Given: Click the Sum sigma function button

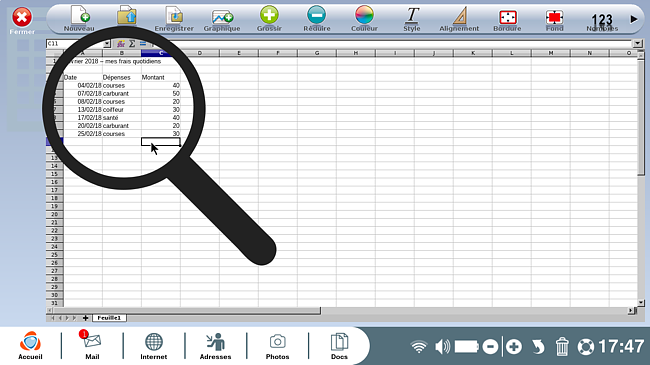Looking at the screenshot, I should tap(132, 44).
